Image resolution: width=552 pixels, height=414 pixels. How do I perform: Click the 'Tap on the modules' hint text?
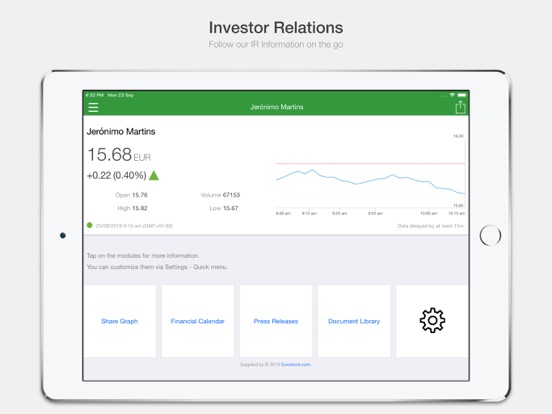click(143, 256)
